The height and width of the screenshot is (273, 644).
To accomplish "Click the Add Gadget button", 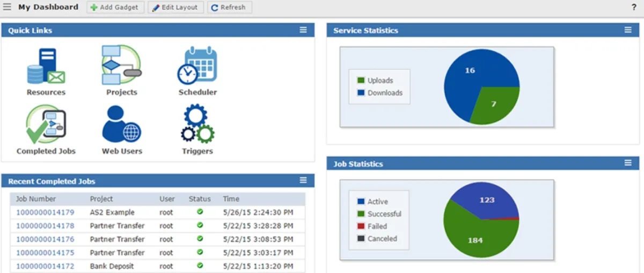I will [x=115, y=8].
